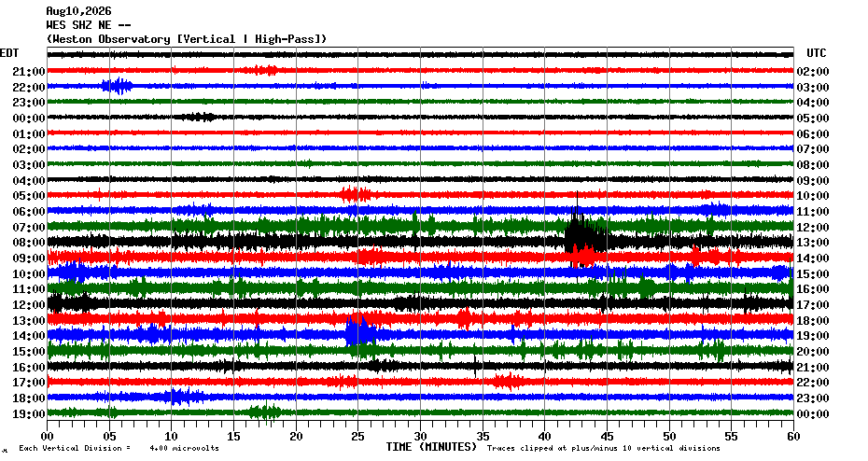The image size is (868, 461).
Task: Click the Each Vertical Division microvolts note
Action: pyautogui.click(x=119, y=448)
